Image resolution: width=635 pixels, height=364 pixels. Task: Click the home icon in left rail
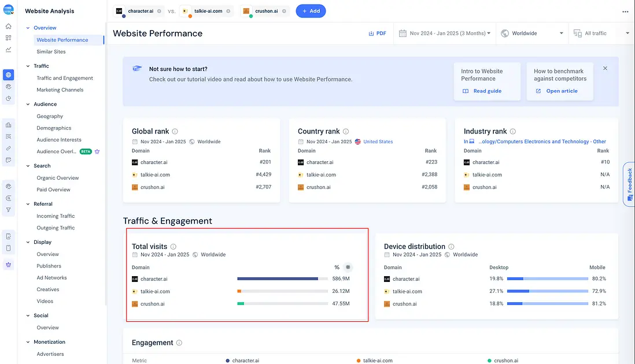pyautogui.click(x=8, y=26)
